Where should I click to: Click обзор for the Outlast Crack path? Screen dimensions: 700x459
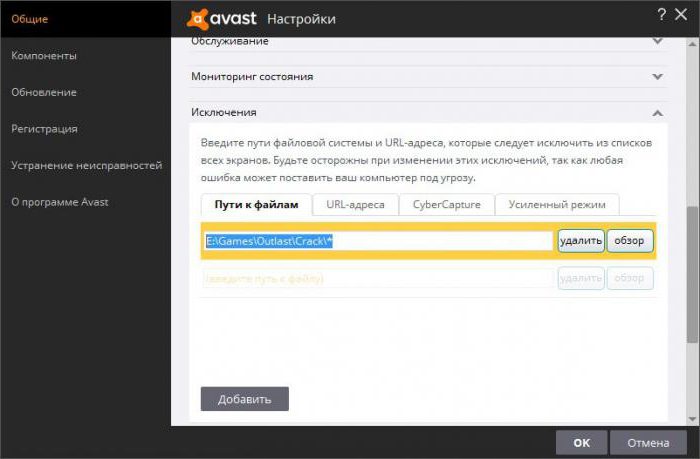[629, 241]
